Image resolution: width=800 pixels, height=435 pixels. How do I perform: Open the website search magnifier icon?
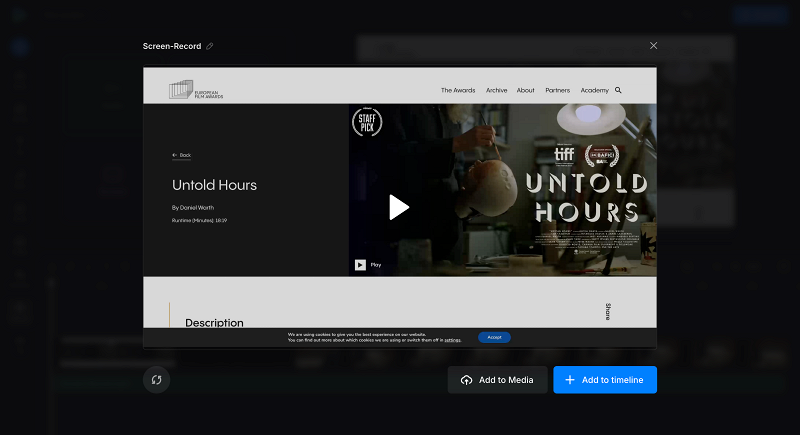coord(618,90)
